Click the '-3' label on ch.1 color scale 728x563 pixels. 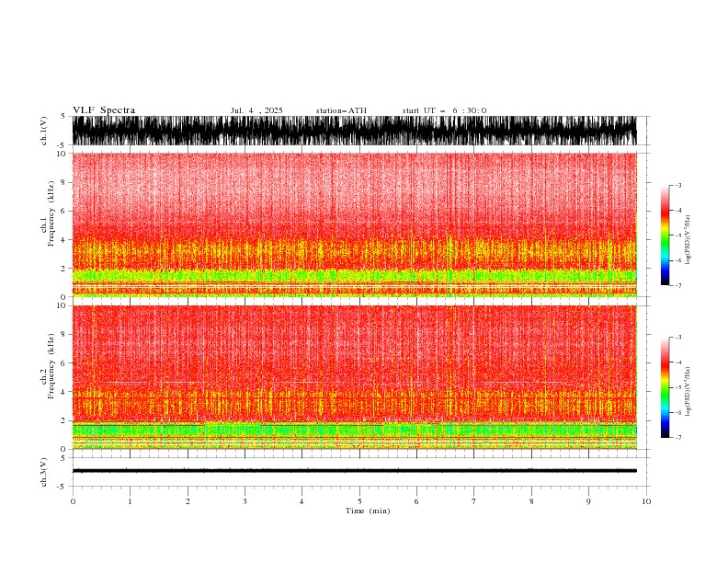coord(678,185)
